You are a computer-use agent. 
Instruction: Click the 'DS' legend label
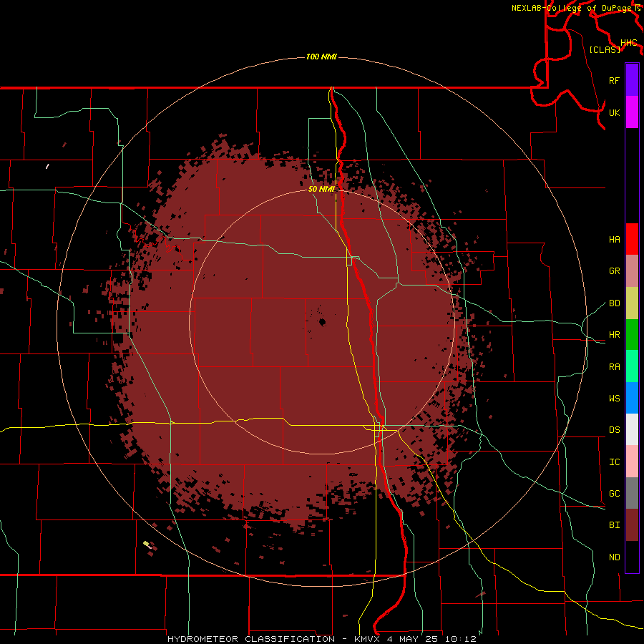point(614,430)
